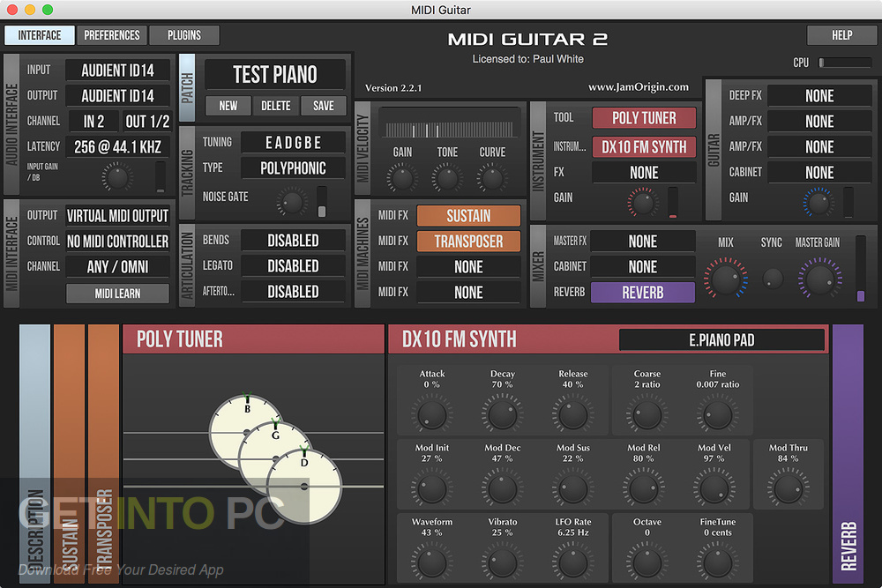Click the Mod Dec knob
Image resolution: width=882 pixels, height=588 pixels.
click(503, 489)
